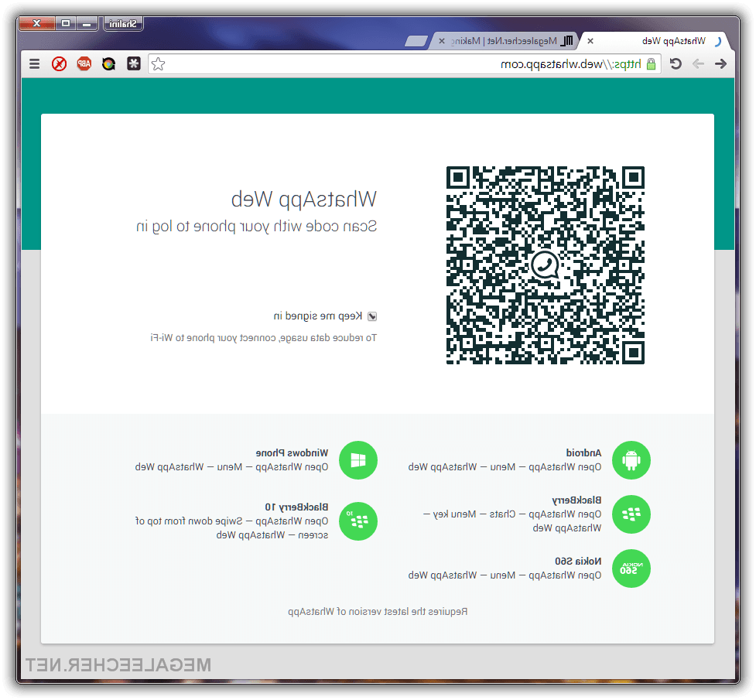
Task: Switch to the MegaLeecher.Net tab
Action: tap(504, 41)
